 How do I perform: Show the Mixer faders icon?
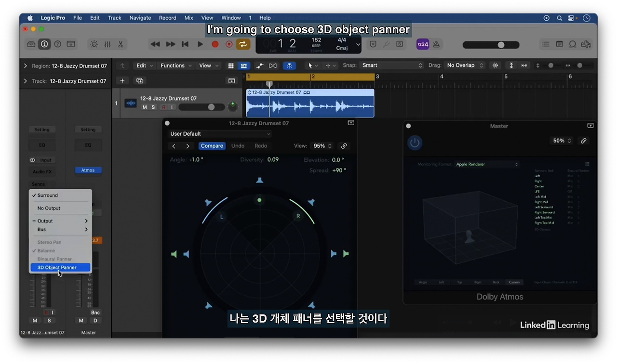pos(107,44)
